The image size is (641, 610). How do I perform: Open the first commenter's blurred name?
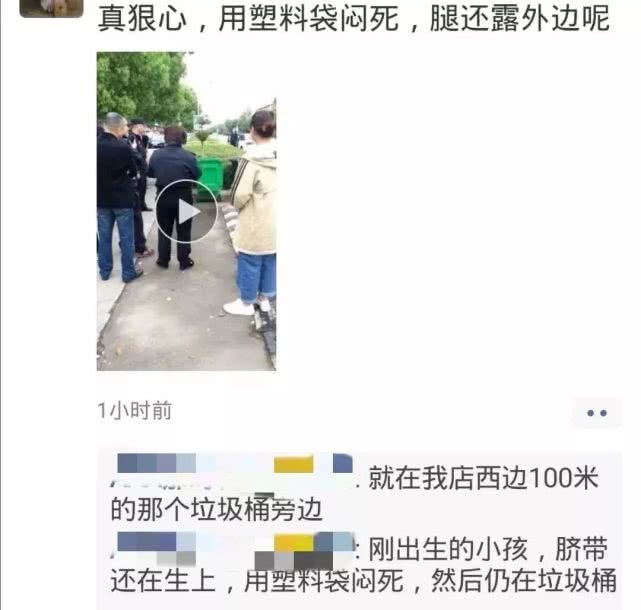click(235, 470)
